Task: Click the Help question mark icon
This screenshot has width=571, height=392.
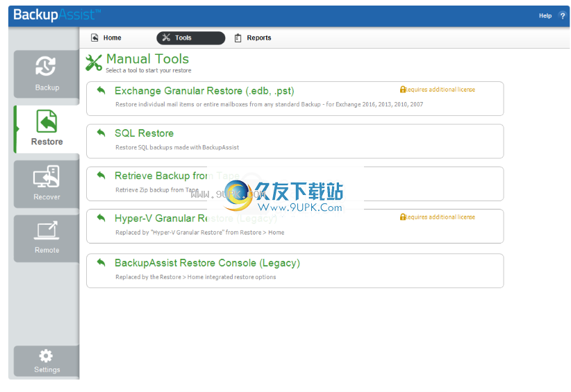Action: 563,16
